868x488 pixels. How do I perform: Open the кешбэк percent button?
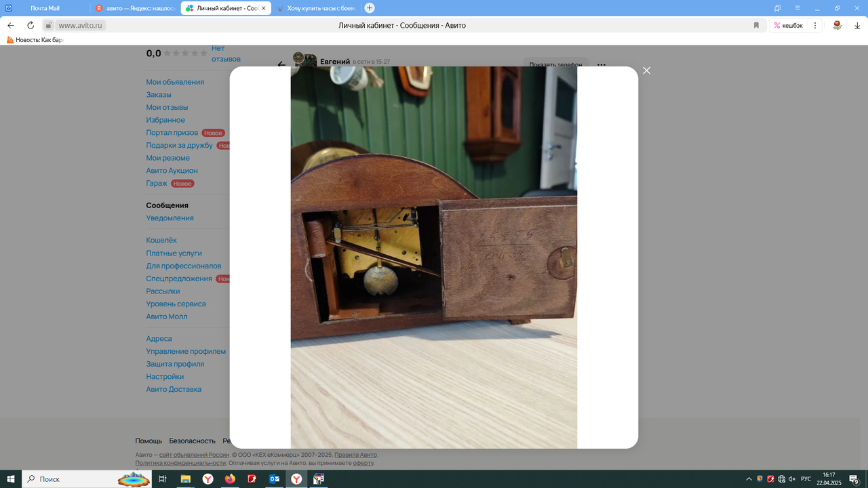pos(788,25)
